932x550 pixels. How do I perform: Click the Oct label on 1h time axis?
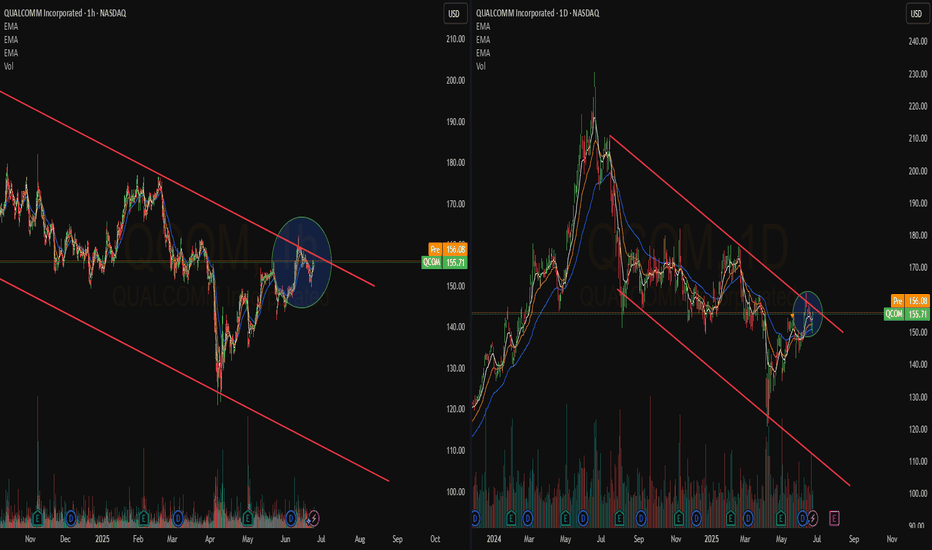[x=435, y=539]
